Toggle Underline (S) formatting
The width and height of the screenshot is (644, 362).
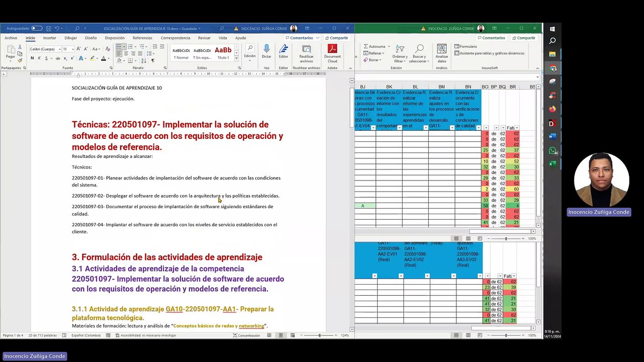(x=46, y=58)
